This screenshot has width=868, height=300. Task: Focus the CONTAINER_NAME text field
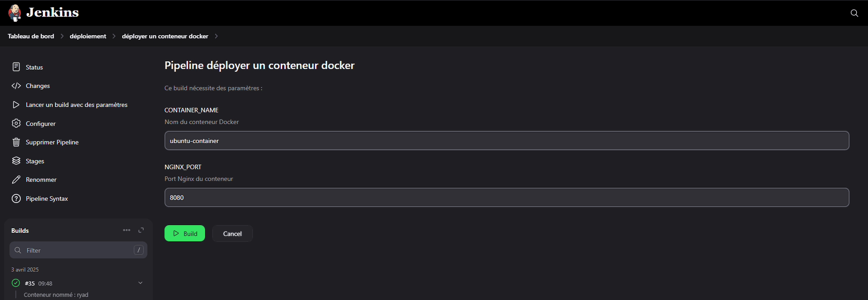[x=507, y=141]
